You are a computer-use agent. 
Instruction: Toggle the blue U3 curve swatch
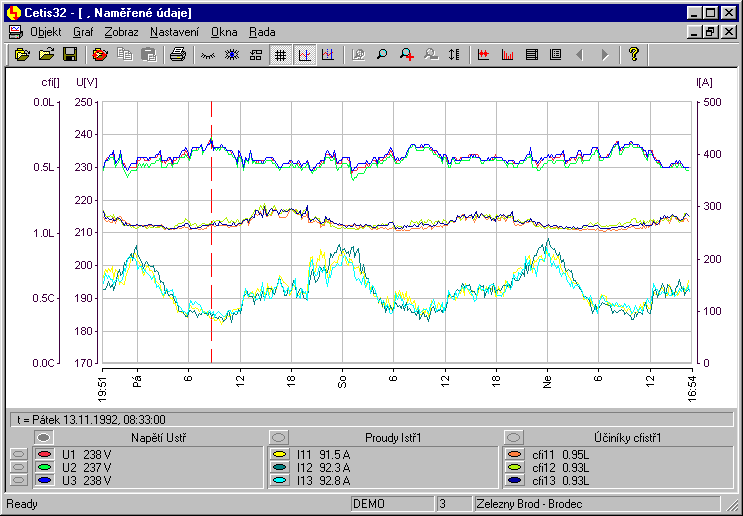pyautogui.click(x=44, y=481)
